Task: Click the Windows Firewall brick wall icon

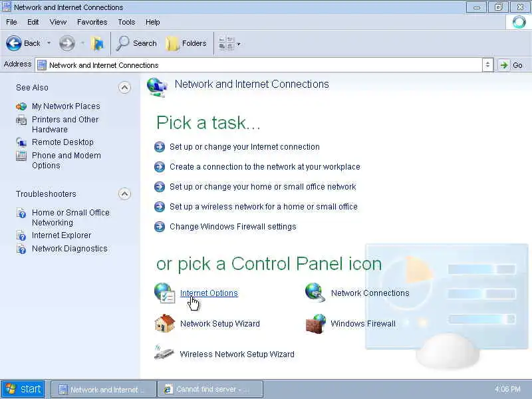Action: tap(315, 324)
